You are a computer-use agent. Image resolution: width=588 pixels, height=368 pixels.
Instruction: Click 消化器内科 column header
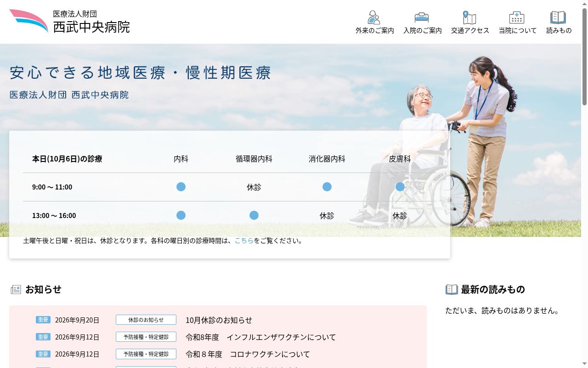pyautogui.click(x=327, y=159)
